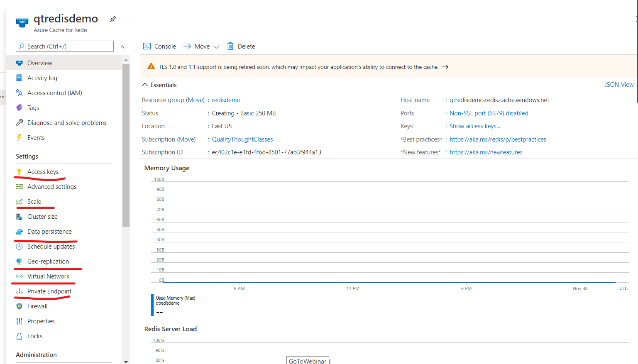Click the Locks padlock icon
The image size is (638, 364).
point(19,336)
